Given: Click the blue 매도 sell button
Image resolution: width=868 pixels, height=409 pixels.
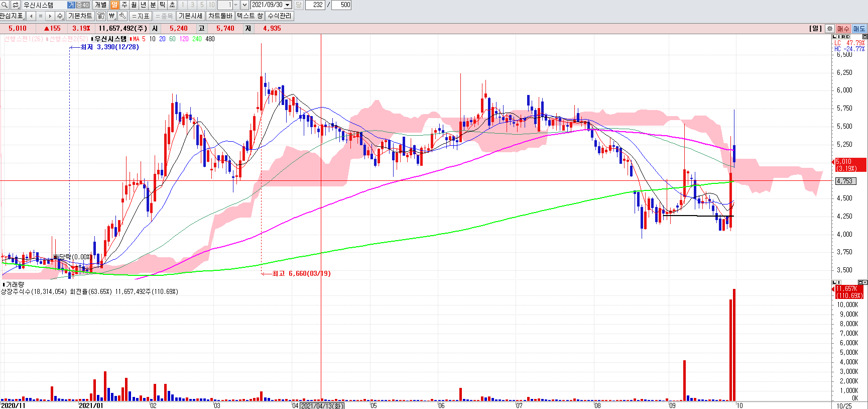Looking at the screenshot, I should pos(859,29).
